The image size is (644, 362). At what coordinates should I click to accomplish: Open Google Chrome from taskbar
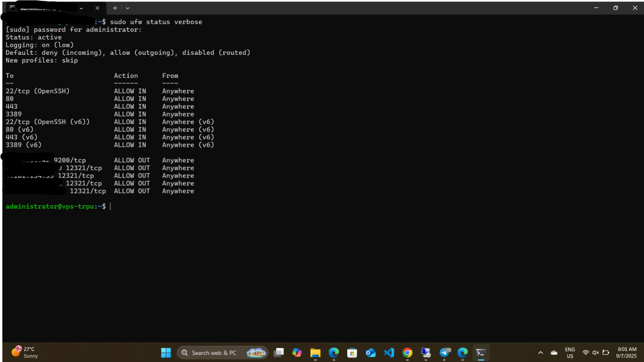[408, 353]
